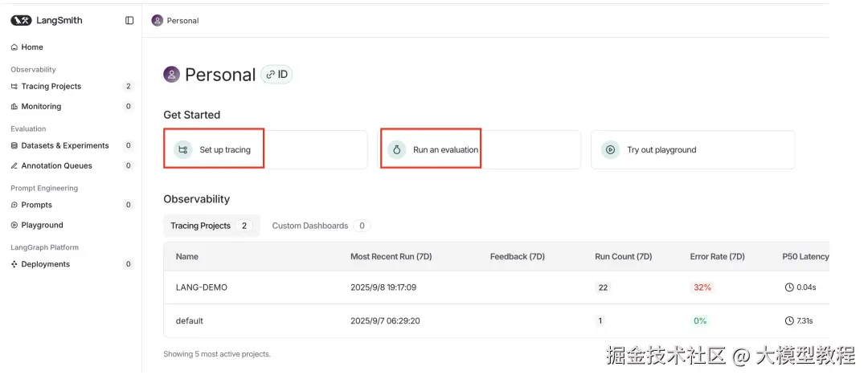Click the Monitoring chart icon
This screenshot has width=868, height=379.
(14, 106)
